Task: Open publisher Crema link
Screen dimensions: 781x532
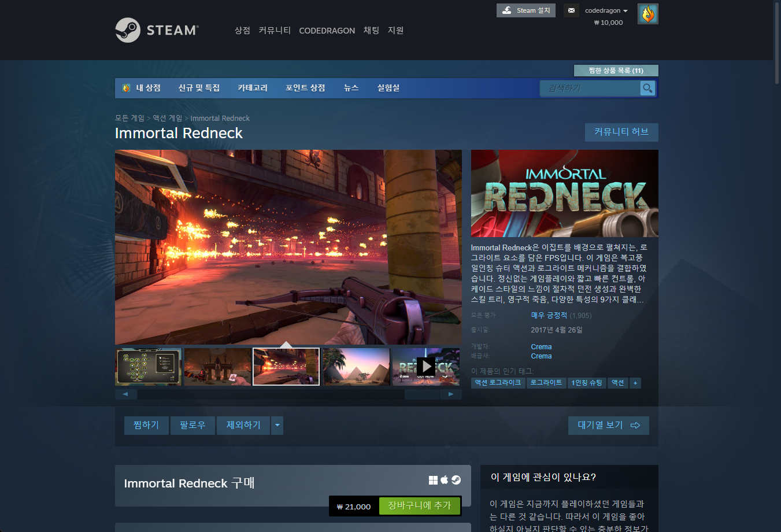Action: (541, 356)
